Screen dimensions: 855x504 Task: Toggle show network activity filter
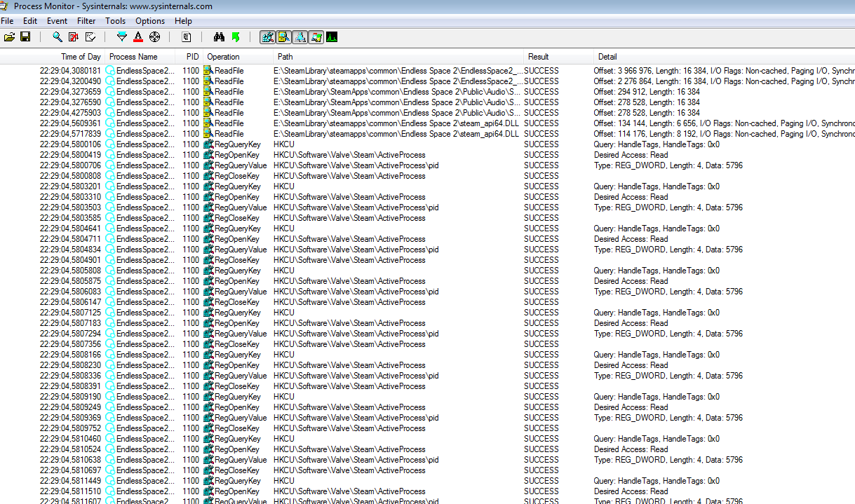pos(300,37)
